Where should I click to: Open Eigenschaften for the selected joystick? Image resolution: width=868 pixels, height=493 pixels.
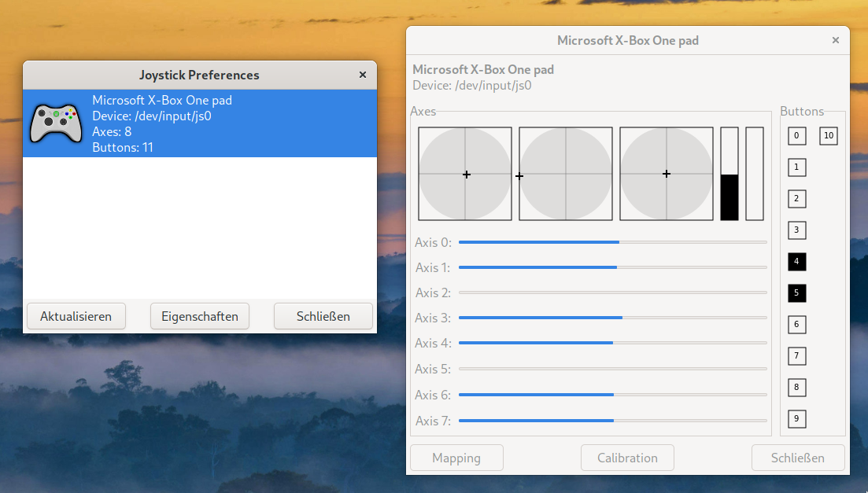pyautogui.click(x=200, y=316)
